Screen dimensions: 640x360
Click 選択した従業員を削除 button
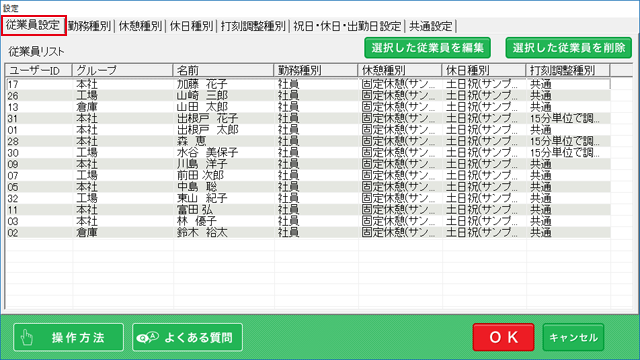[x=569, y=48]
